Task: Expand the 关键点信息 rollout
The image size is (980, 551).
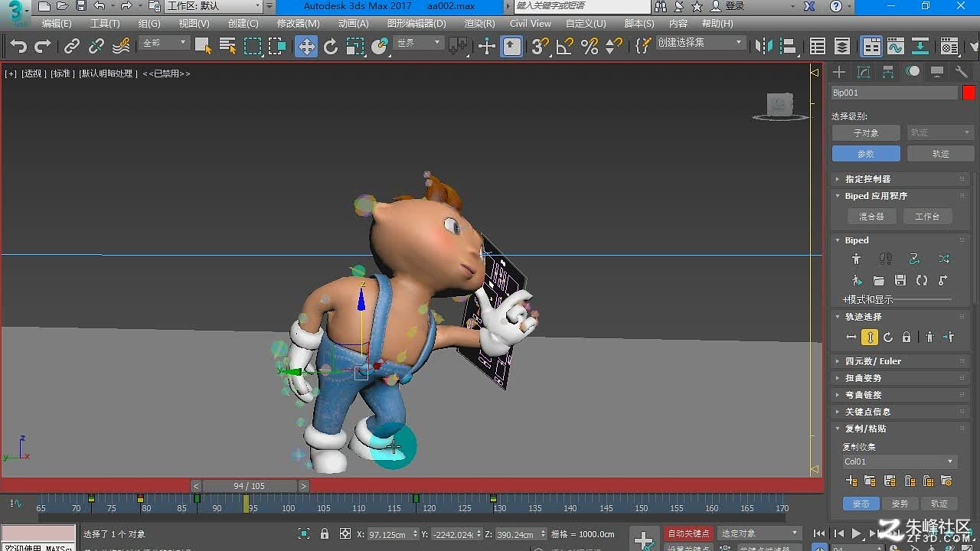Action: click(900, 412)
